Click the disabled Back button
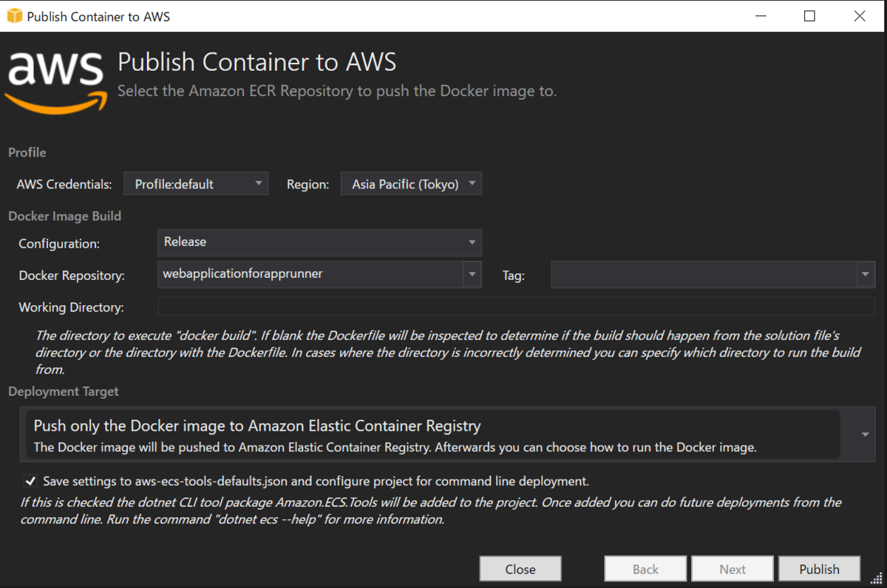The width and height of the screenshot is (887, 588). tap(645, 569)
